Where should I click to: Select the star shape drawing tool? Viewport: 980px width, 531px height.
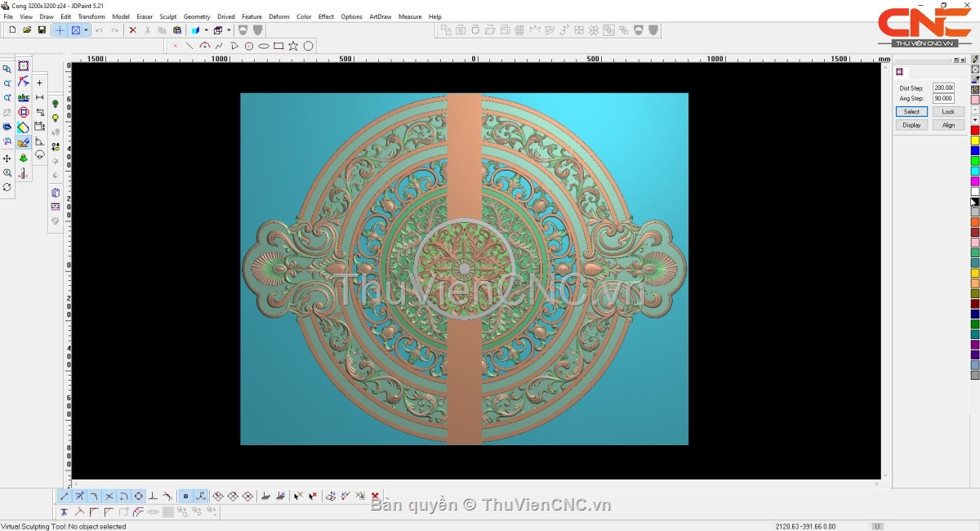click(293, 47)
